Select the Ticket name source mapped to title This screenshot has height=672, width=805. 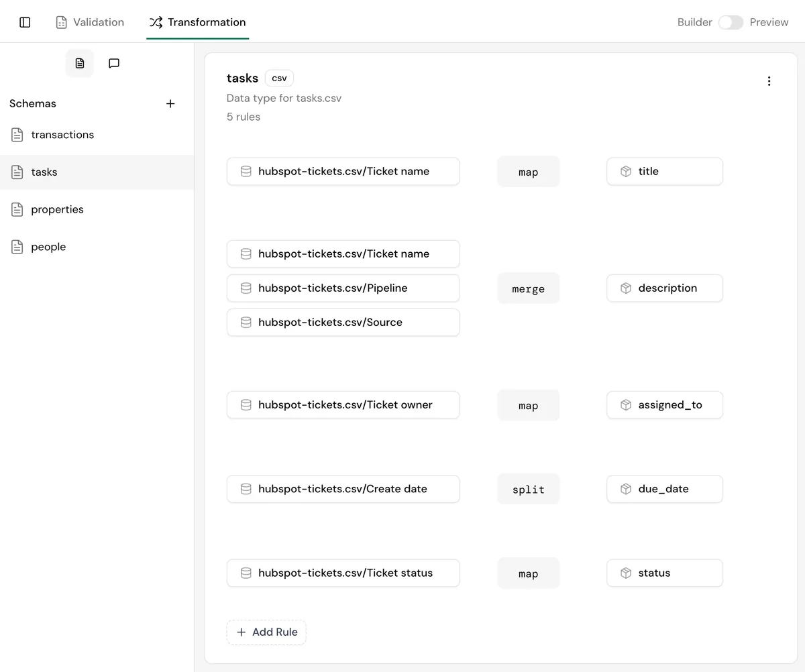(343, 171)
